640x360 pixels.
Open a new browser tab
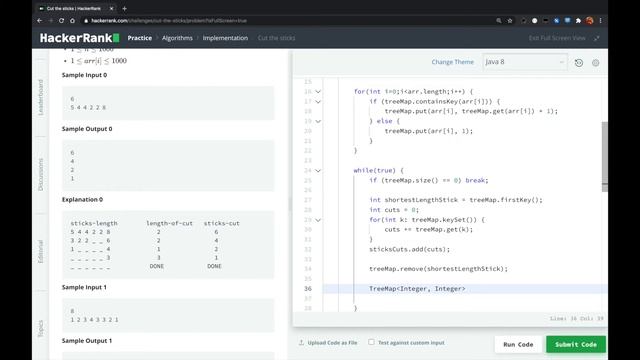tap(124, 8)
